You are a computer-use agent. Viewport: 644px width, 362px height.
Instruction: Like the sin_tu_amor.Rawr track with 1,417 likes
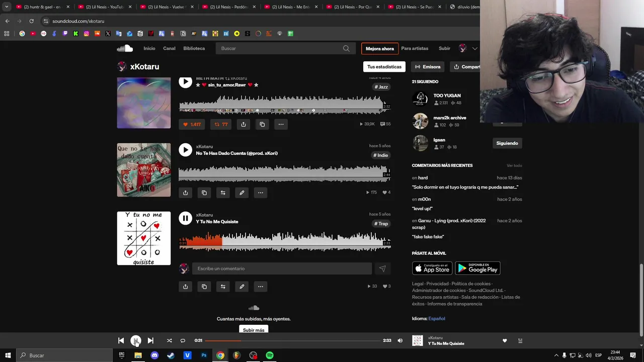tap(192, 124)
